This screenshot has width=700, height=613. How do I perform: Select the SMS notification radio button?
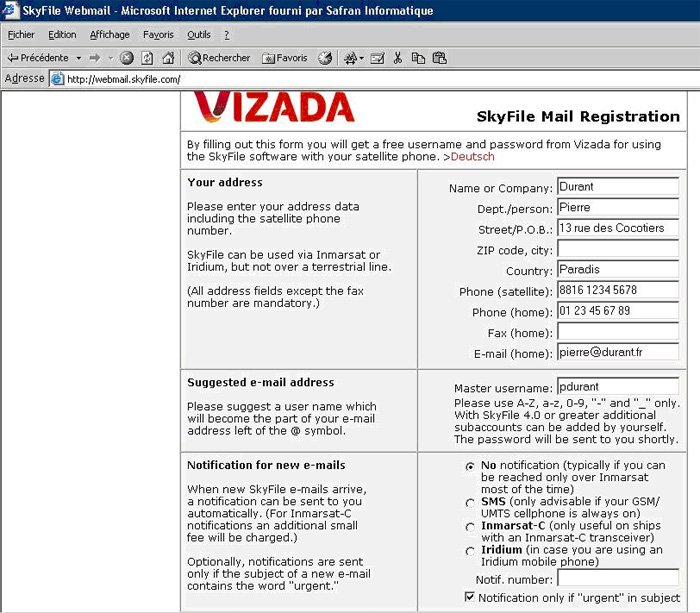(x=470, y=503)
